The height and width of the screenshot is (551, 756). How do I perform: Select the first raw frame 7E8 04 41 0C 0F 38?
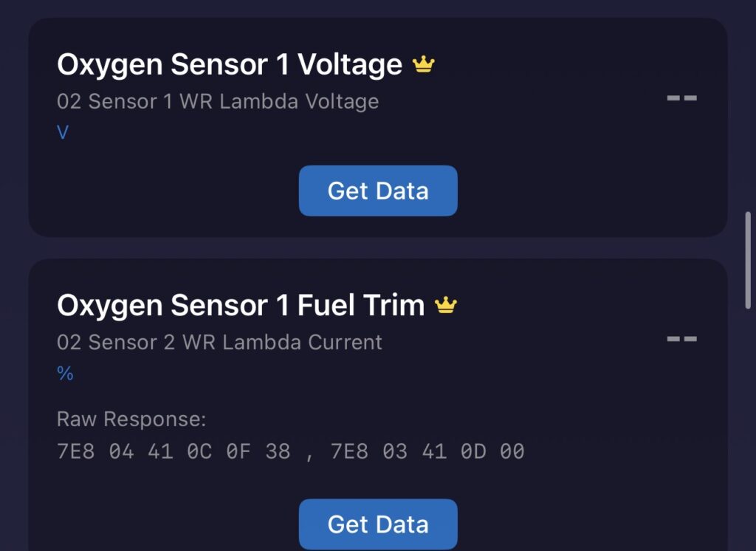click(173, 451)
